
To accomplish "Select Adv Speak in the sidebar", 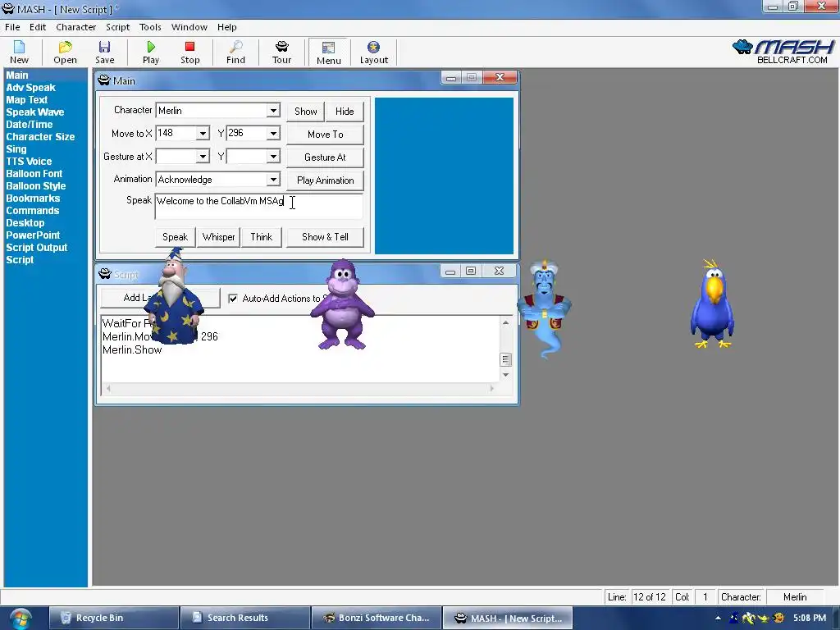I will (30, 87).
